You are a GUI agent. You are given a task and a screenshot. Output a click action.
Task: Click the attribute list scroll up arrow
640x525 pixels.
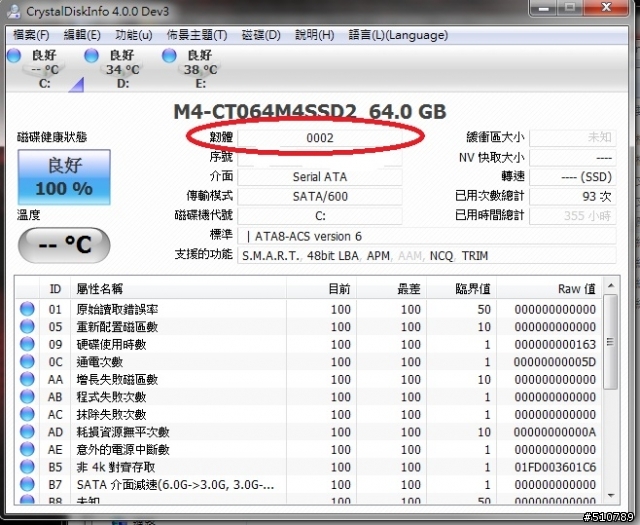(x=611, y=286)
